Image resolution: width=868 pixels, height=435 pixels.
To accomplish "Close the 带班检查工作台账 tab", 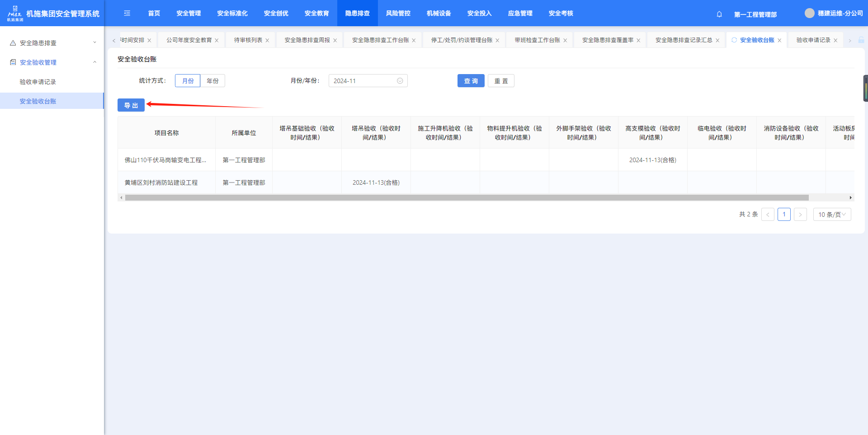I will tap(565, 40).
